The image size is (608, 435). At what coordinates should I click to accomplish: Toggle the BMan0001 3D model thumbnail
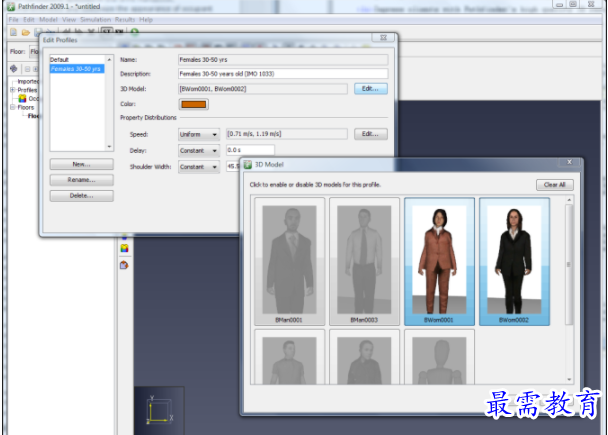(x=288, y=261)
